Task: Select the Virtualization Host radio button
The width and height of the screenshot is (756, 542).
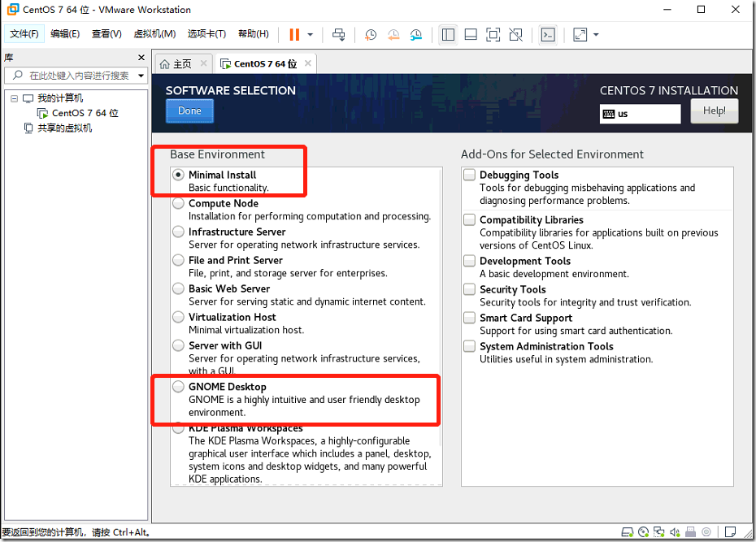Action: click(178, 317)
